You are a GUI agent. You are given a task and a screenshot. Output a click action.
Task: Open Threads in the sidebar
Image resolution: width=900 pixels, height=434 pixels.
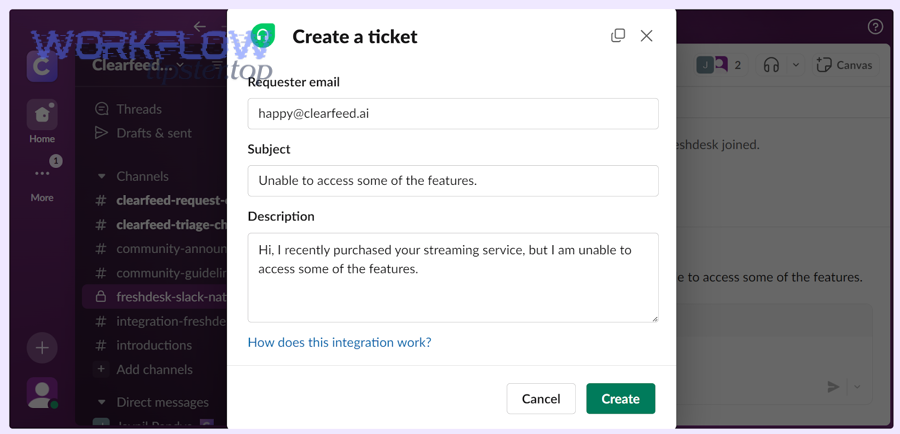138,109
